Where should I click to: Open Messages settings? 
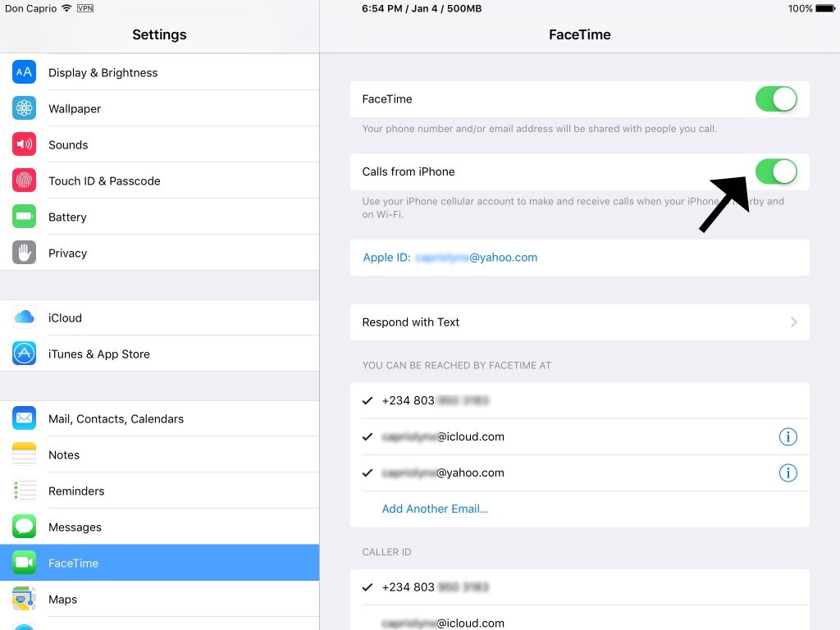point(160,527)
